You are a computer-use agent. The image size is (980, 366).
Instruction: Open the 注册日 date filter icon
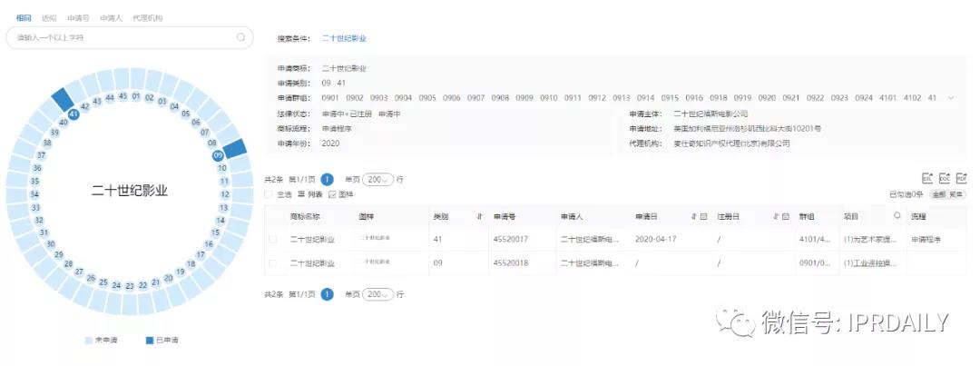pos(786,216)
